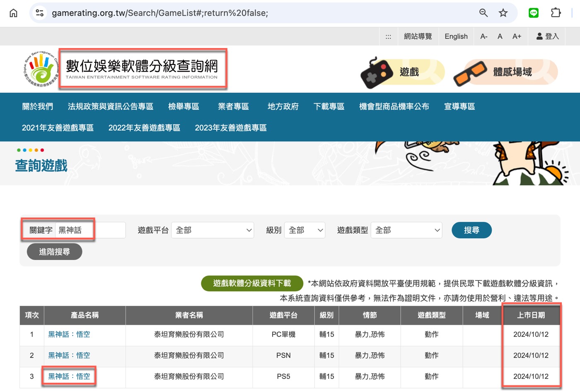Viewport: 580px width, 392px height.
Task: Open 宣導專區 menu
Action: click(x=459, y=106)
